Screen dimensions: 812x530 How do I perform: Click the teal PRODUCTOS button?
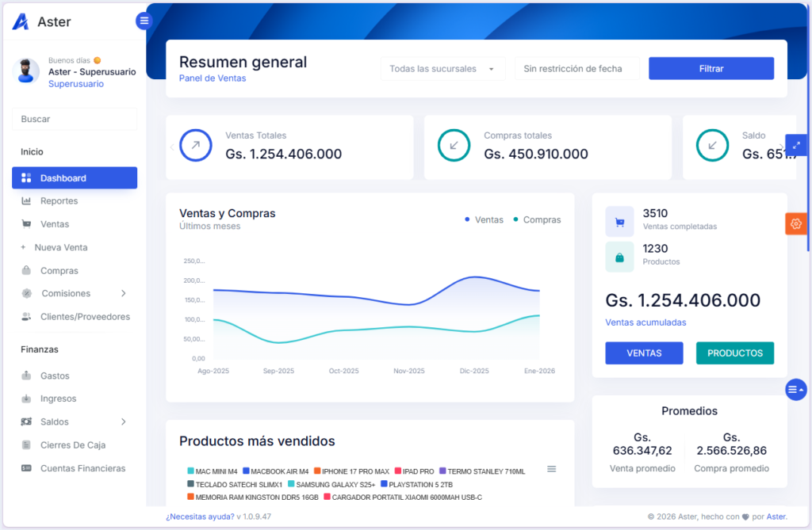(734, 353)
